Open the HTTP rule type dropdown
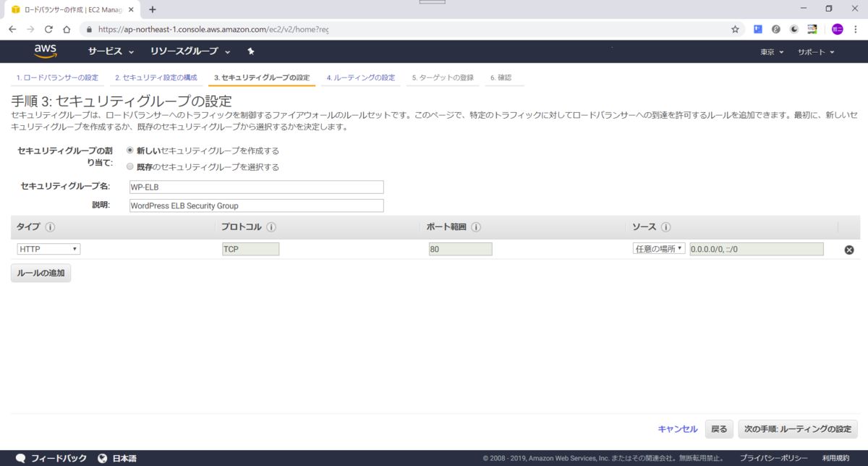Image resolution: width=868 pixels, height=466 pixels. tap(48, 248)
